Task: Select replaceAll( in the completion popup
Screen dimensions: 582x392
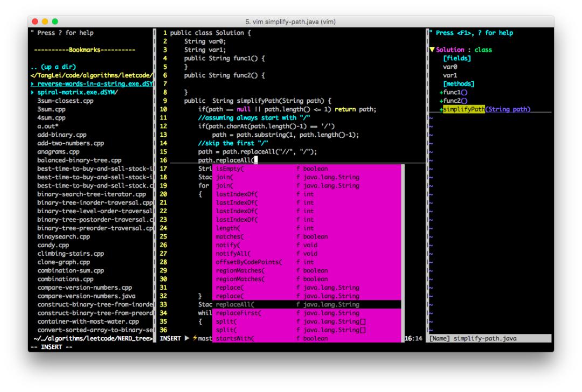Action: coord(235,305)
